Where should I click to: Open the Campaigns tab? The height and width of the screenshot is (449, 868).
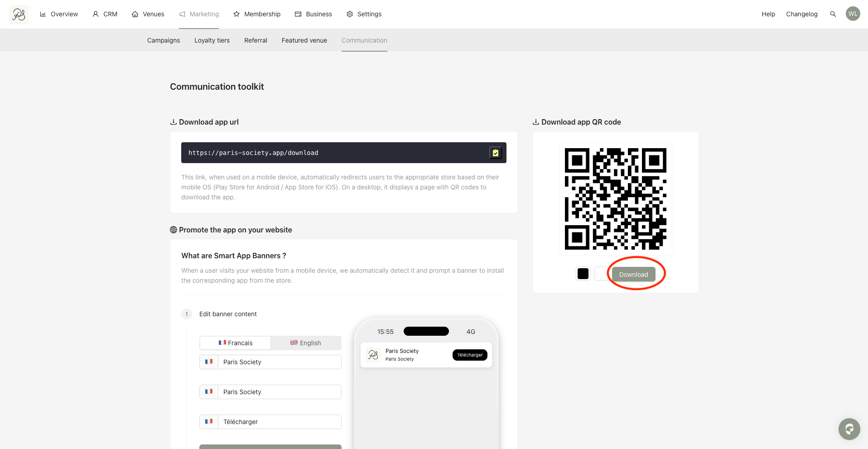point(164,40)
